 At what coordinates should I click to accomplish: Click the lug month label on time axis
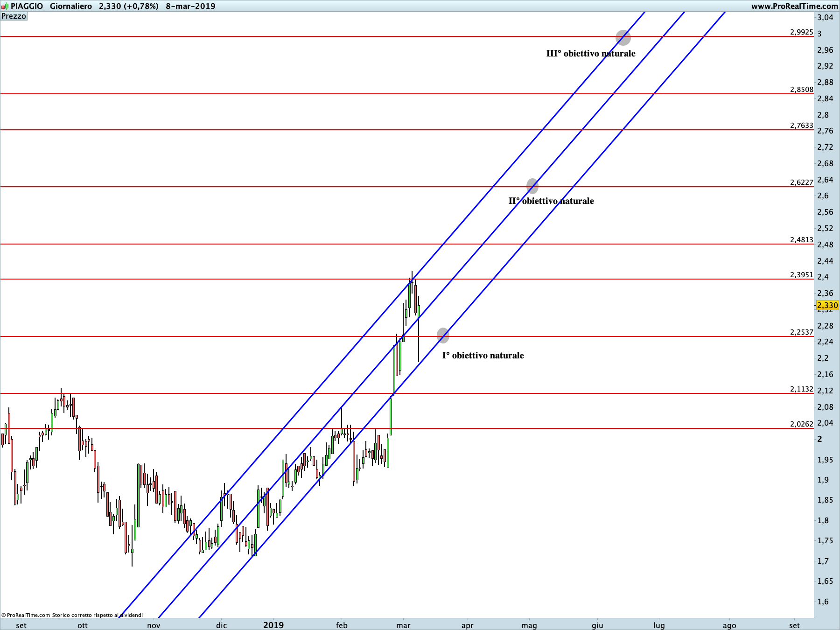point(659,625)
